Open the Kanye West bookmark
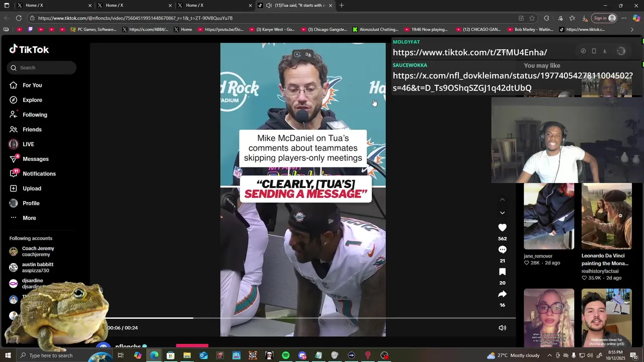 click(272, 30)
